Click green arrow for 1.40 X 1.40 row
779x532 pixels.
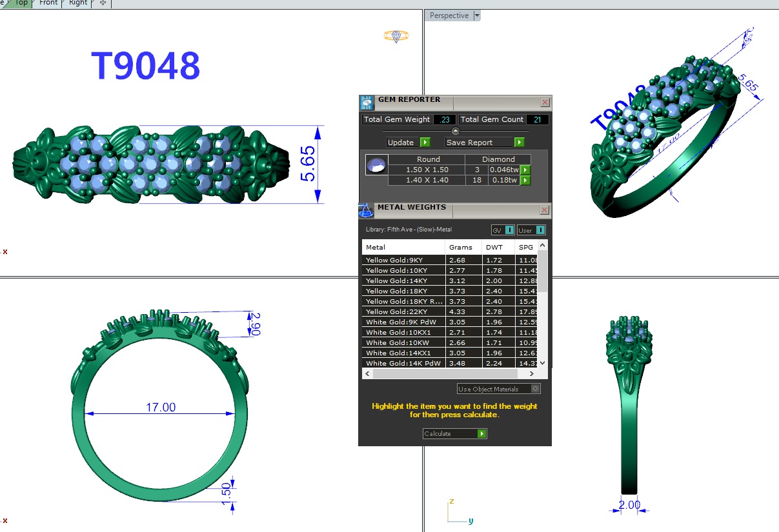[525, 181]
